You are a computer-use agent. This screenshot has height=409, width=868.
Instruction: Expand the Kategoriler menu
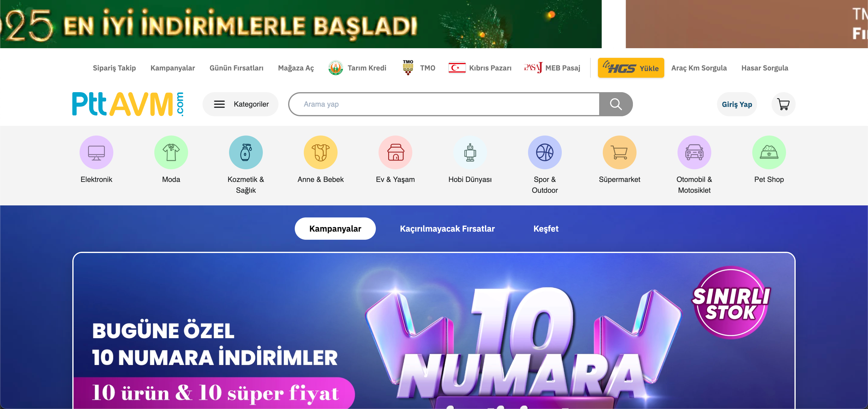[241, 104]
